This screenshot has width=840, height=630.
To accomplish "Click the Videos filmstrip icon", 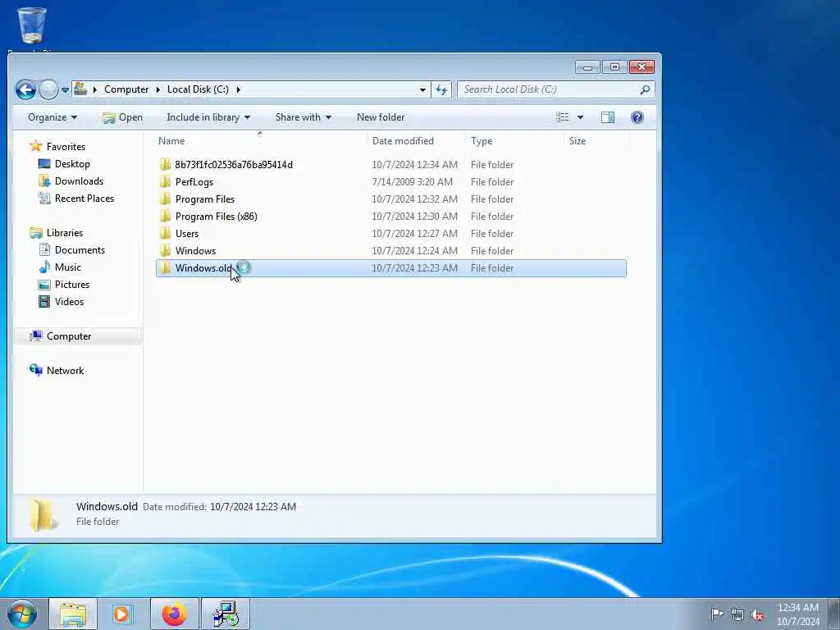I will [x=44, y=302].
